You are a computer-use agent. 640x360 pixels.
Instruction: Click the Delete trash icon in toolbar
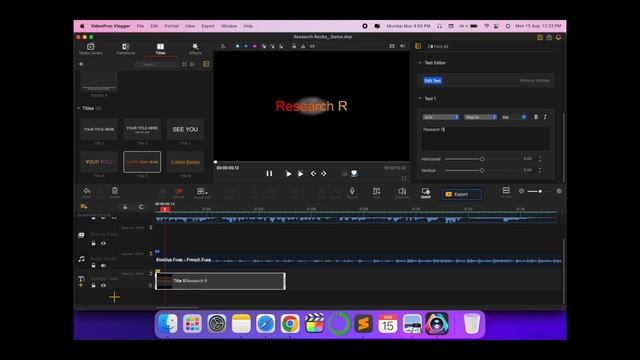115,191
